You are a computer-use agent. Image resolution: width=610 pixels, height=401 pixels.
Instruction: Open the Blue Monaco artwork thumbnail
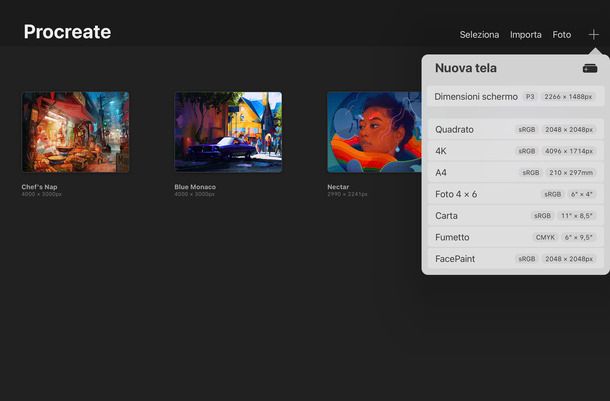point(228,132)
